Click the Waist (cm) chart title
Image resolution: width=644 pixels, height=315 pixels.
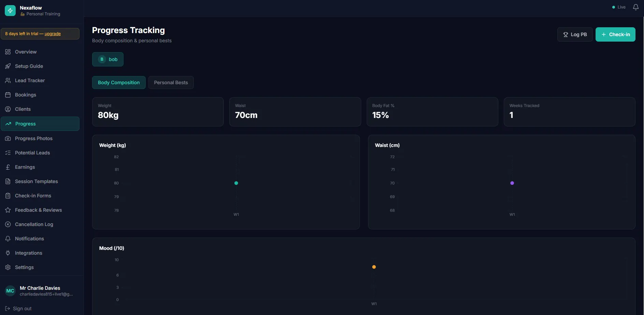click(387, 145)
